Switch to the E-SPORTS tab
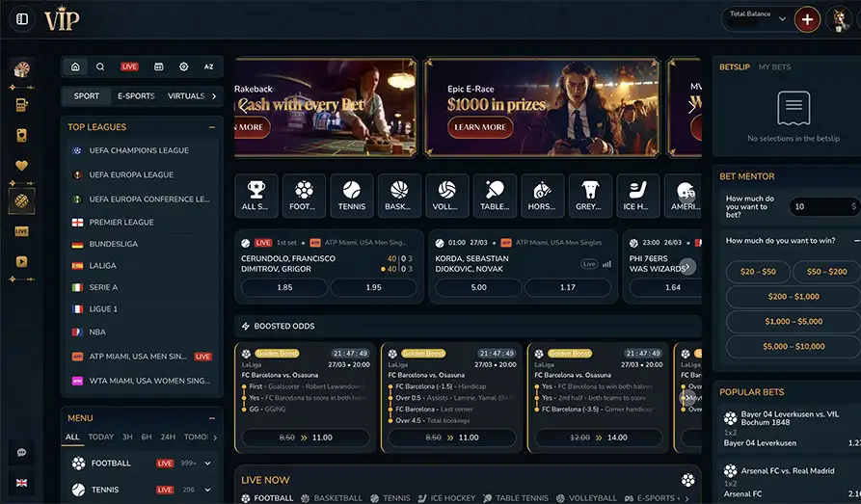This screenshot has height=504, width=861. click(x=136, y=95)
